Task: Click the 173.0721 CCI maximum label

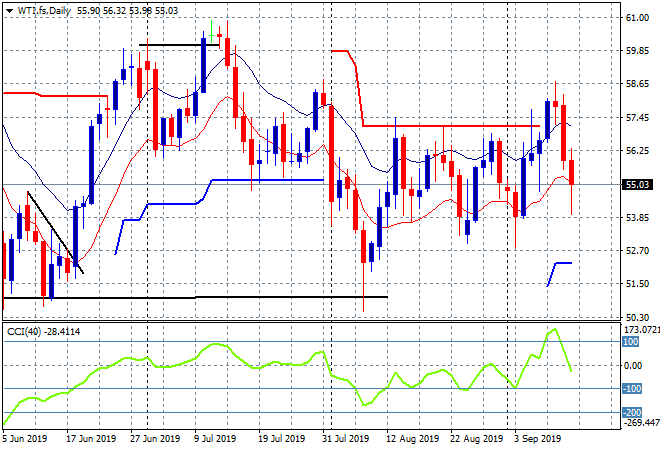Action: 641,329
